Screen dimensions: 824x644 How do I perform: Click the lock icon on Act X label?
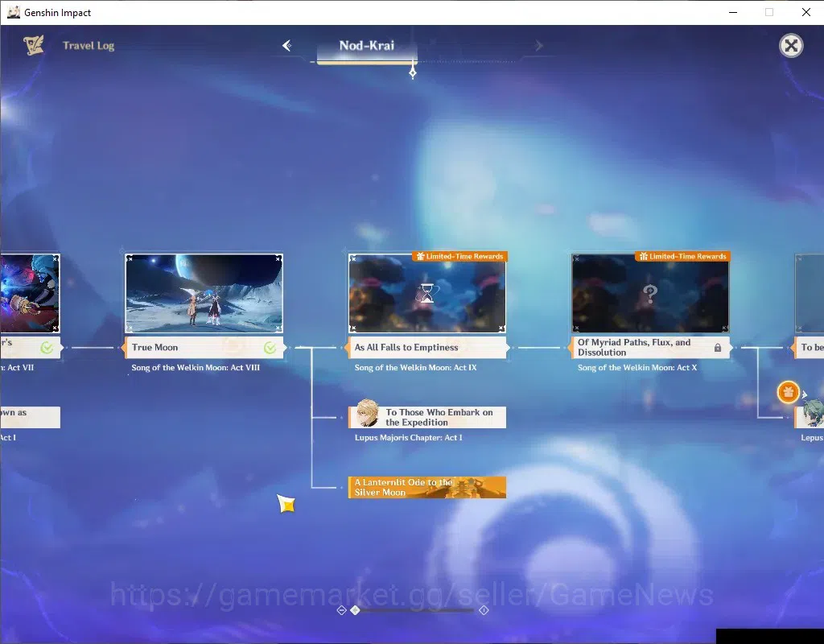coord(717,348)
